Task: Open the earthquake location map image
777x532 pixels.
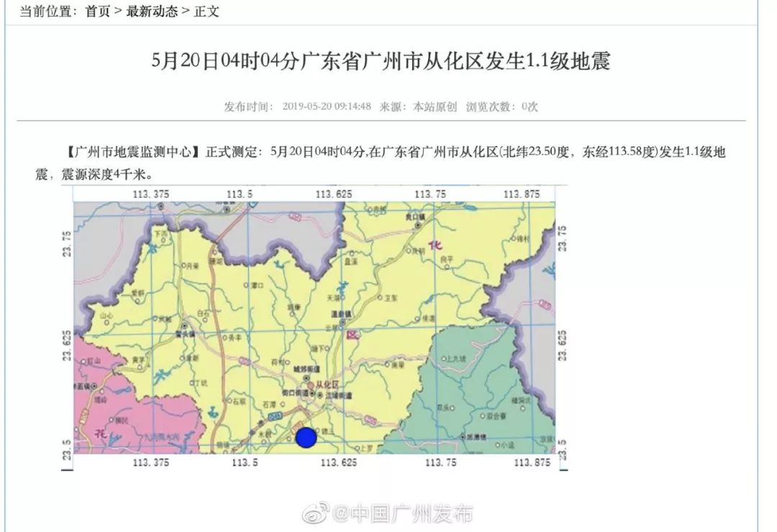Action: 314,327
